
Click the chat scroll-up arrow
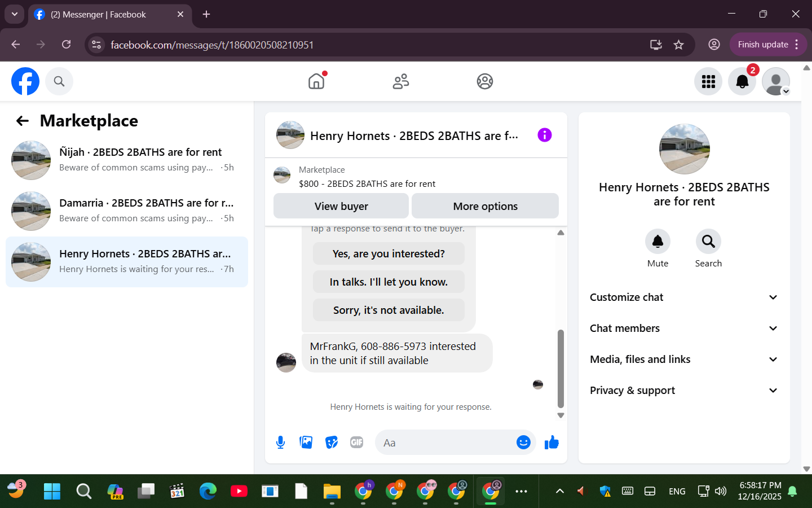[561, 233]
